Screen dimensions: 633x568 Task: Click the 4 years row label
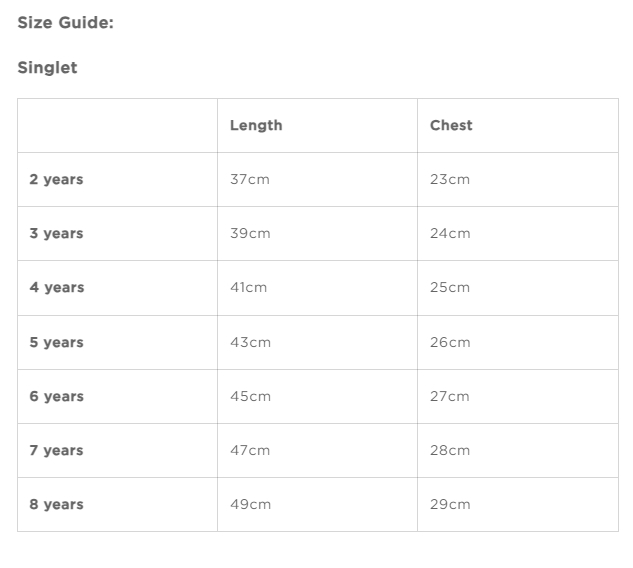[56, 287]
